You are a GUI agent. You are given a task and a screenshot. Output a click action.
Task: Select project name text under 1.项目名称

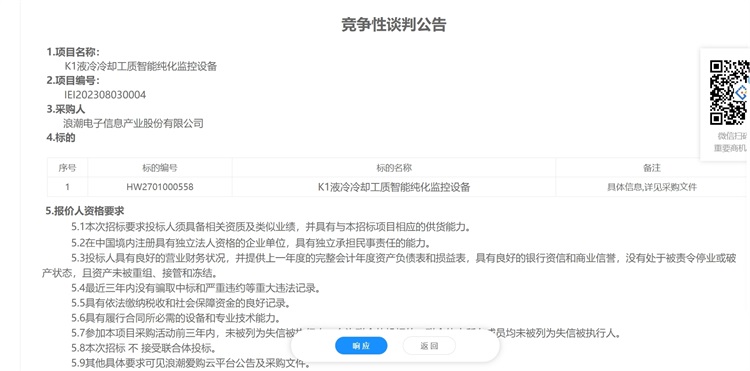click(x=141, y=66)
